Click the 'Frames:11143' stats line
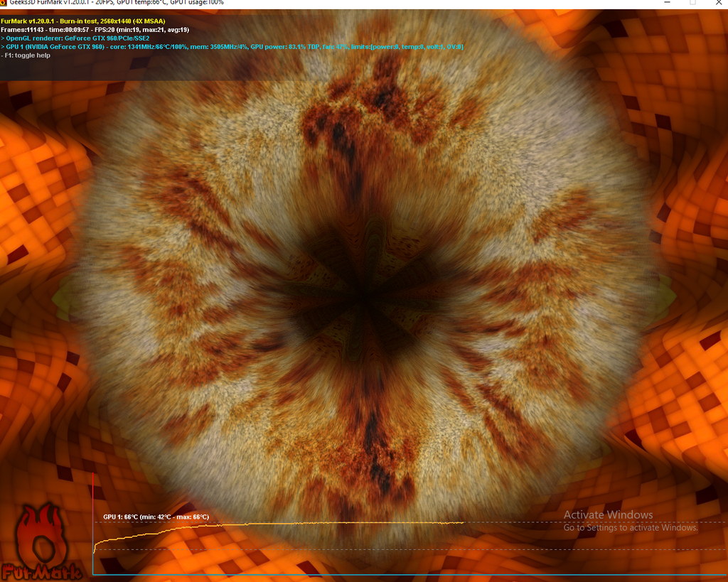 click(x=95, y=30)
